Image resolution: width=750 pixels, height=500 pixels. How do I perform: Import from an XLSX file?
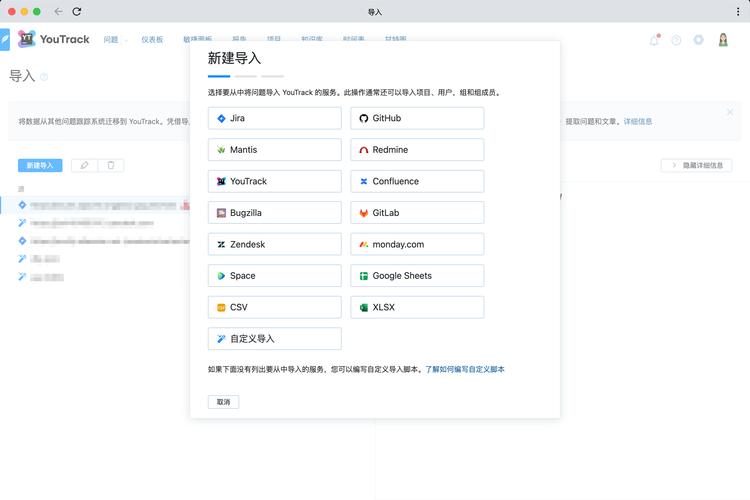pyautogui.click(x=417, y=307)
